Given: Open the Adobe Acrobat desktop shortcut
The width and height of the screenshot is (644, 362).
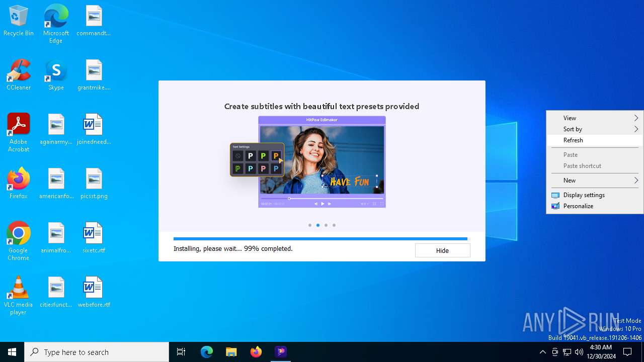Looking at the screenshot, I should tap(19, 133).
